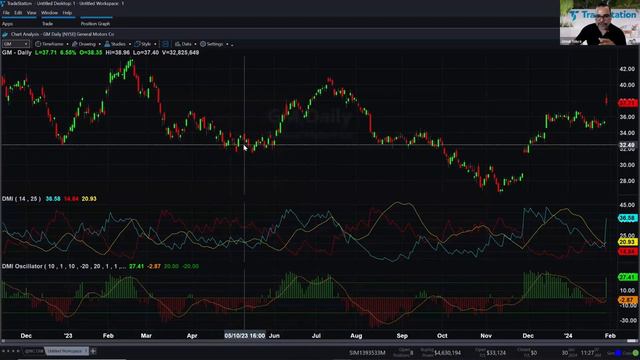This screenshot has width=640, height=360.
Task: Open the Edit menu
Action: pos(18,13)
